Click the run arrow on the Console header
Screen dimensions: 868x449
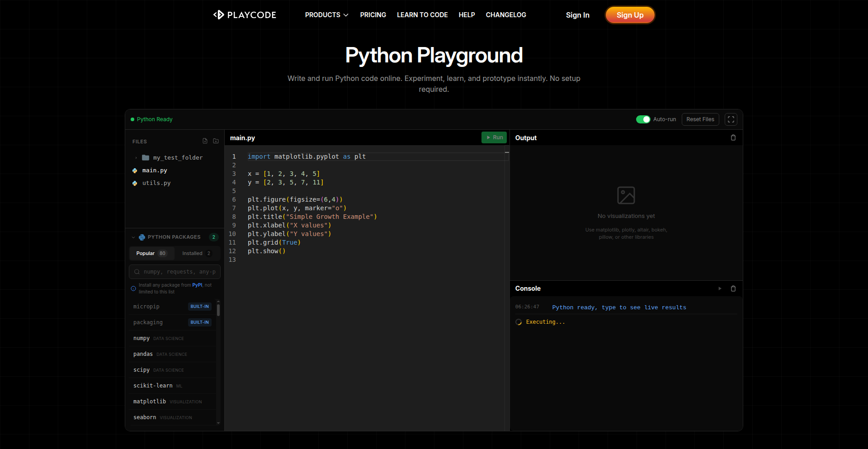(720, 288)
